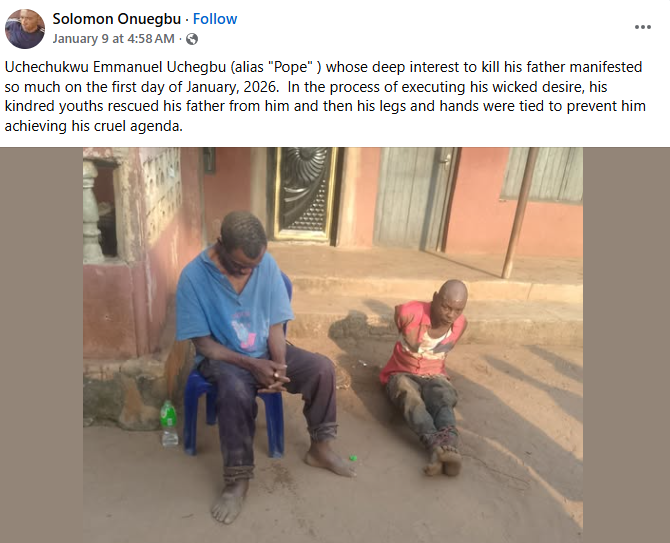670x543 pixels.
Task: Click the gray margin right of photo
Action: 626,345
